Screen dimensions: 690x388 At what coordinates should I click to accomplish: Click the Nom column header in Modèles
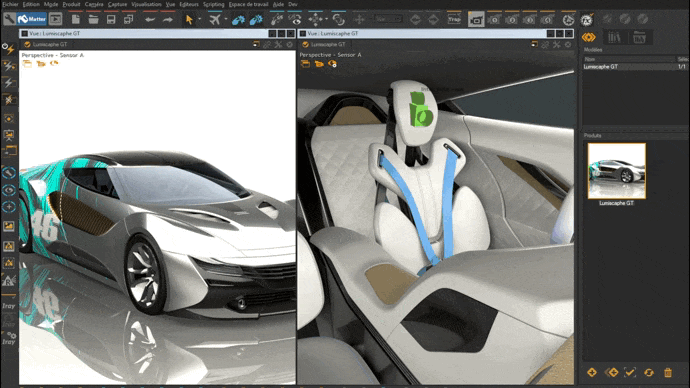pyautogui.click(x=628, y=59)
